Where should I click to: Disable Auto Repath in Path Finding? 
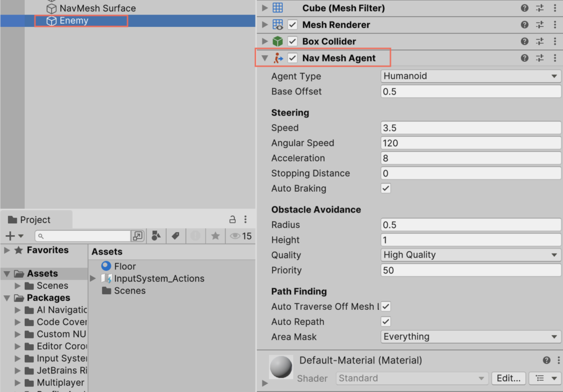coord(386,322)
